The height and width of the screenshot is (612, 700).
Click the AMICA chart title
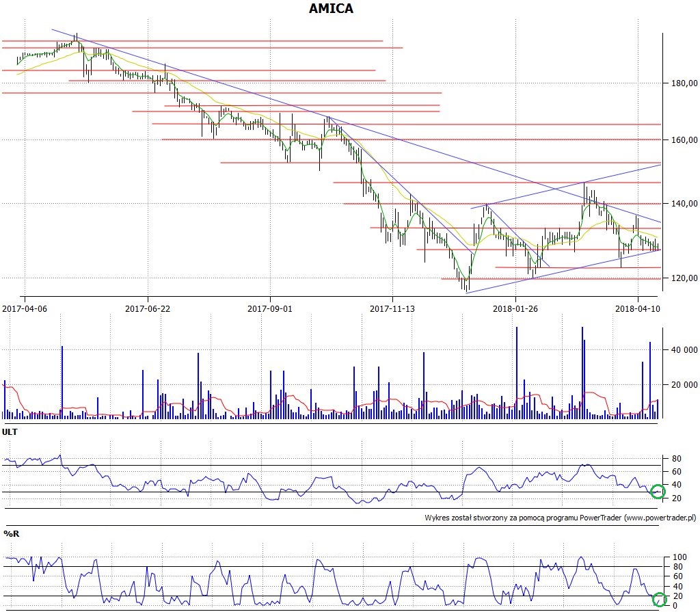331,8
